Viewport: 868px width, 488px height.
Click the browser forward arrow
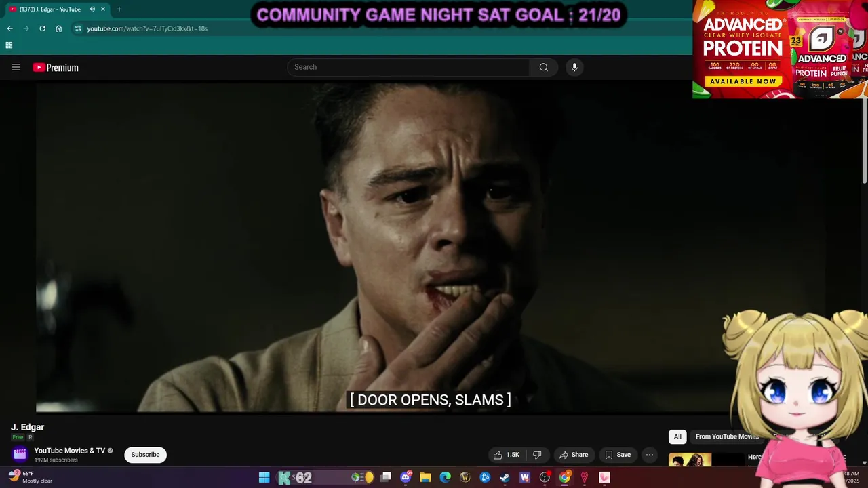coord(26,28)
